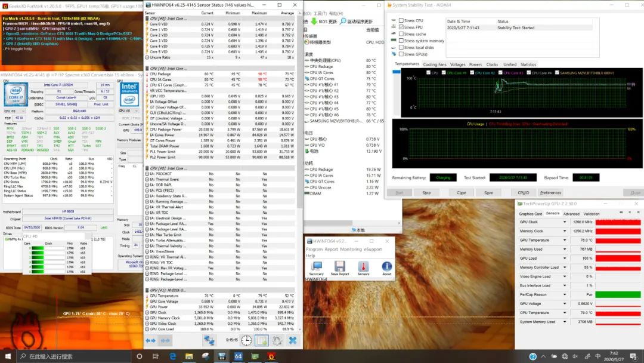Screen dimensions: 644x363
Task: Open the Monitoring menu in HWiNFO64
Action: pos(351,250)
